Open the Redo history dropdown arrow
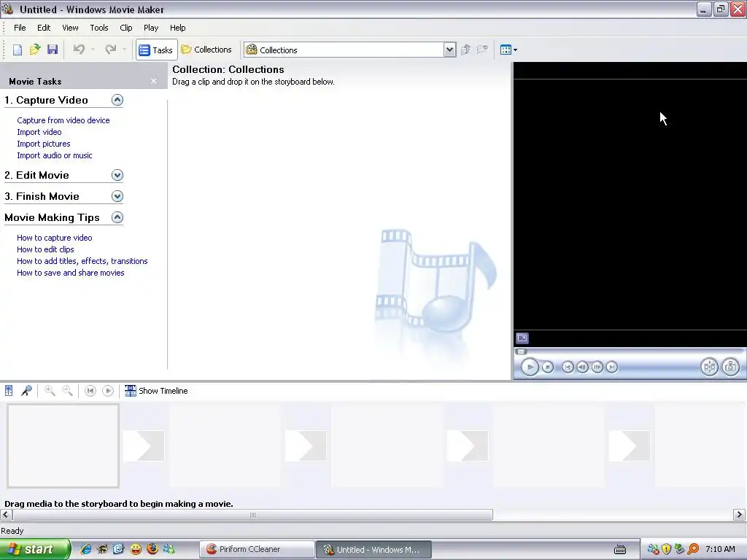 click(x=124, y=50)
